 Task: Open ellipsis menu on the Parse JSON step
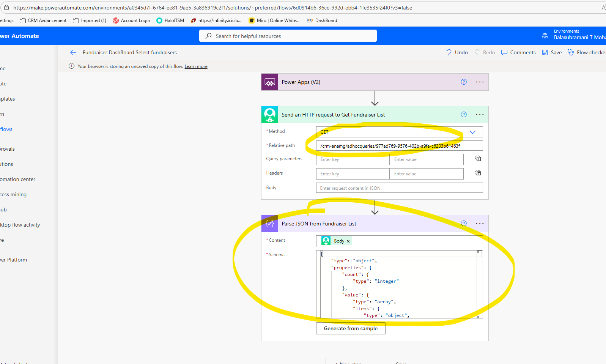480,224
